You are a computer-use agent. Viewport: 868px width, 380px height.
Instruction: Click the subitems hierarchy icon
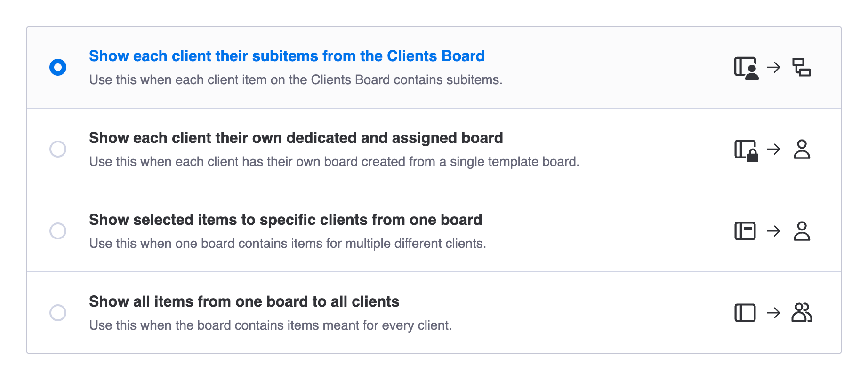pos(802,67)
